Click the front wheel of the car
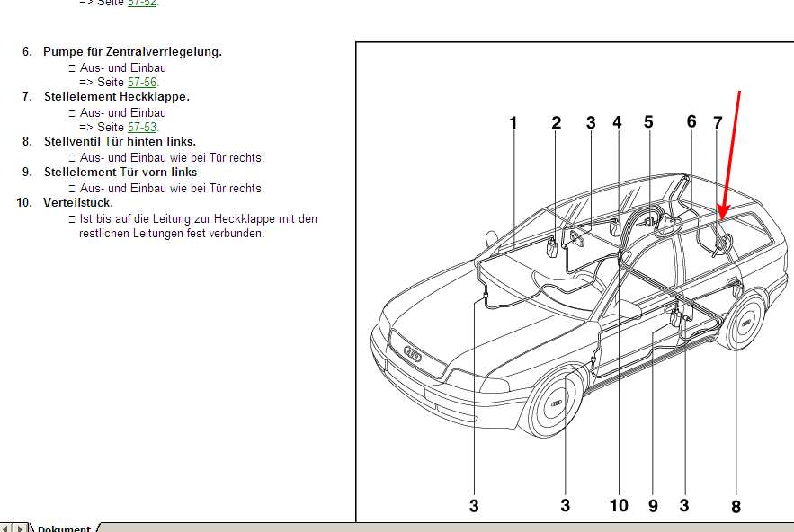Image resolution: width=794 pixels, height=532 pixels. (x=558, y=402)
